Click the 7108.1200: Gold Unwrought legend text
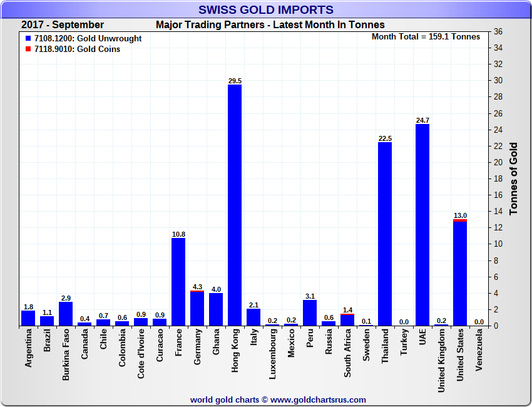The image size is (532, 407). coord(88,39)
